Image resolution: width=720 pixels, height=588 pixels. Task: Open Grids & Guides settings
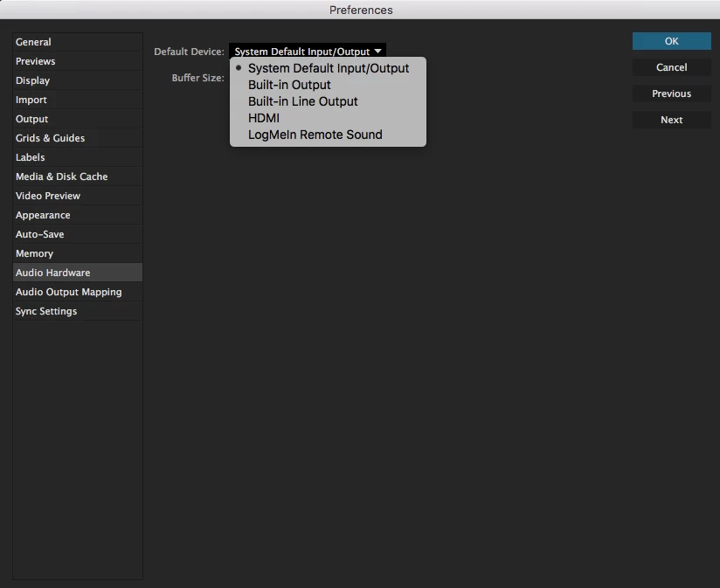point(78,138)
